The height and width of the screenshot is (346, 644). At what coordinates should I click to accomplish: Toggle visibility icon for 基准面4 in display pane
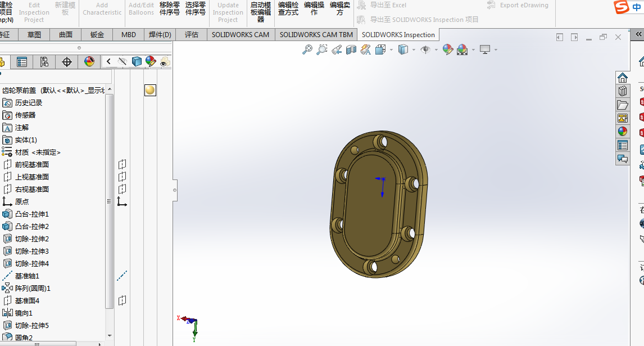point(122,300)
